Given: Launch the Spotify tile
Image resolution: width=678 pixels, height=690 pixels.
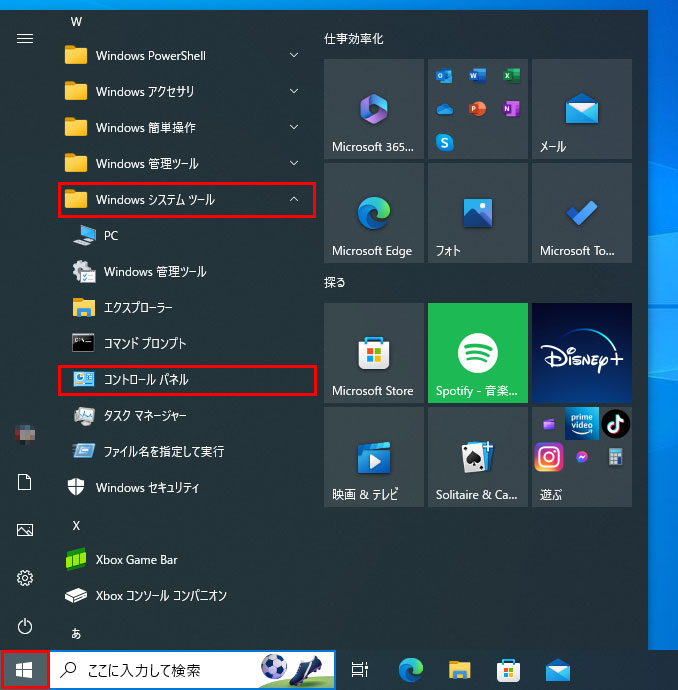Looking at the screenshot, I should click(478, 353).
